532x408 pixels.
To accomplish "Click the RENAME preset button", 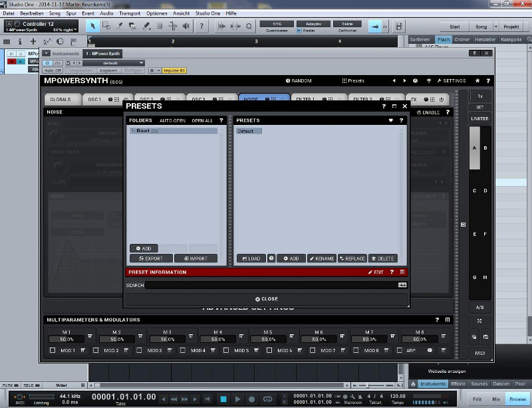I will pos(322,258).
